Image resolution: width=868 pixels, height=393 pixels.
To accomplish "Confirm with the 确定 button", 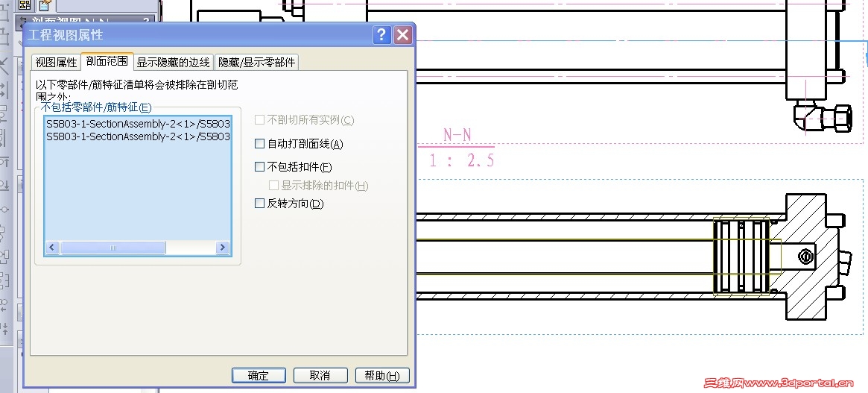I will click(x=259, y=375).
